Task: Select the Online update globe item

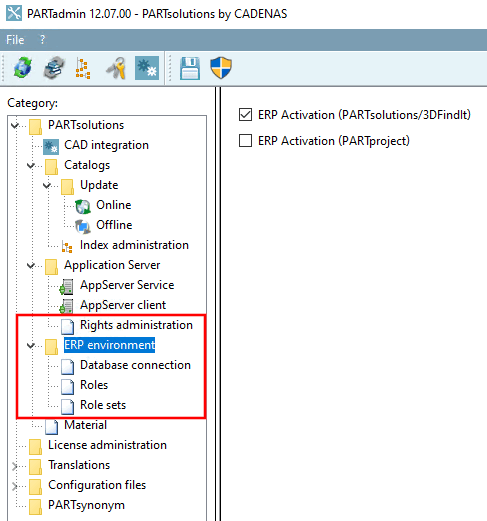Action: pyautogui.click(x=114, y=205)
